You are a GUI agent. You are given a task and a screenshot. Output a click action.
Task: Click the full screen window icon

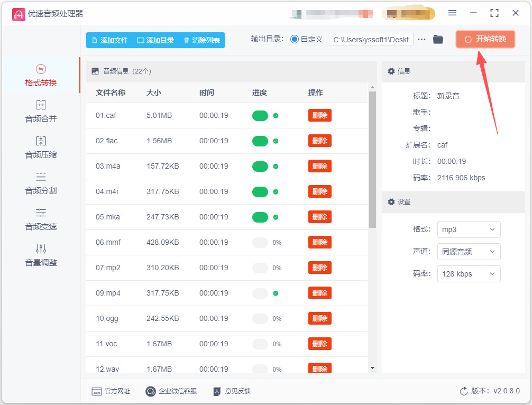[494, 13]
